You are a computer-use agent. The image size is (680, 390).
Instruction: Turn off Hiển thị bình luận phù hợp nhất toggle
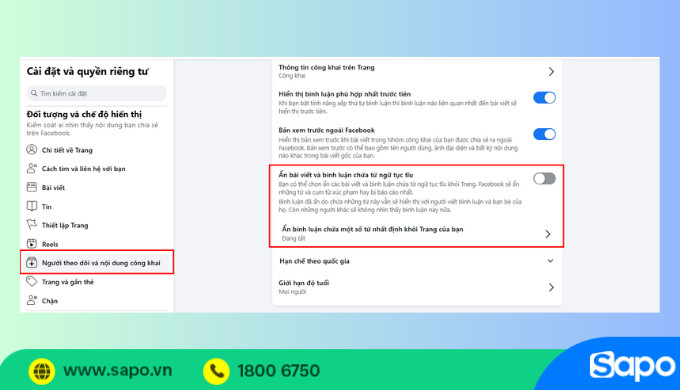coord(544,98)
